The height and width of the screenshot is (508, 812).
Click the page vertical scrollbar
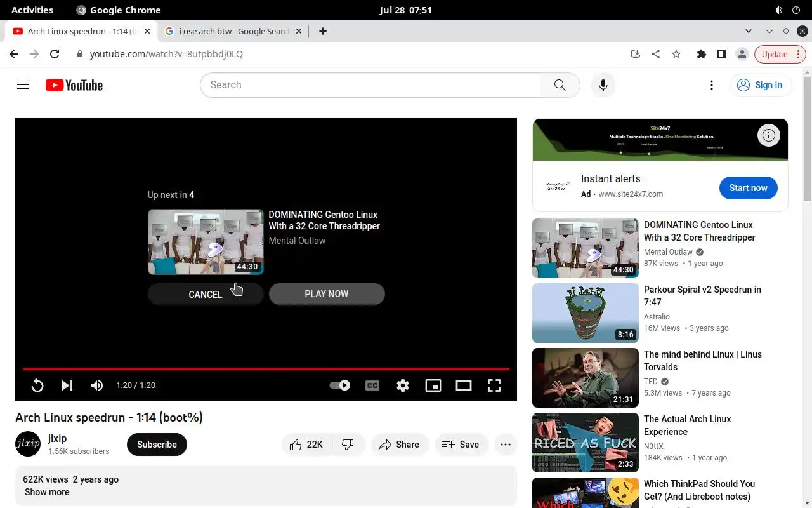coord(807,140)
